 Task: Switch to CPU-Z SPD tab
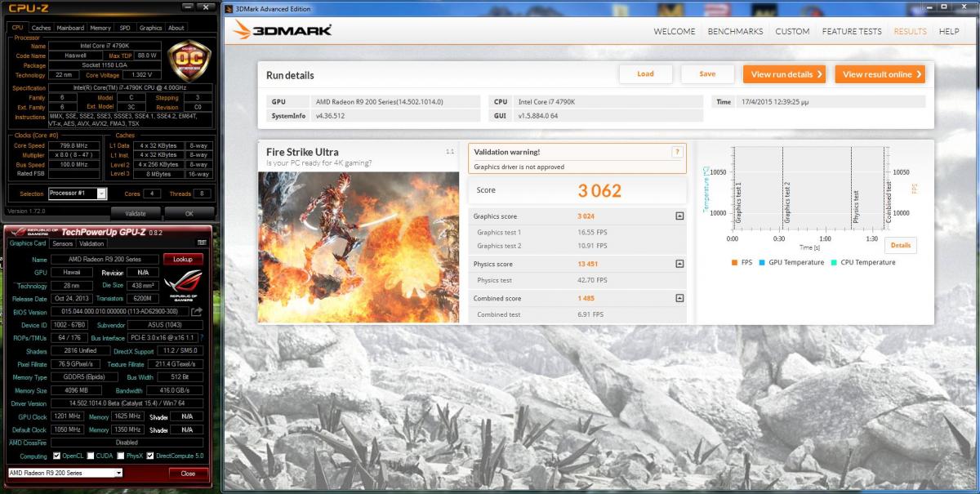pos(125,28)
